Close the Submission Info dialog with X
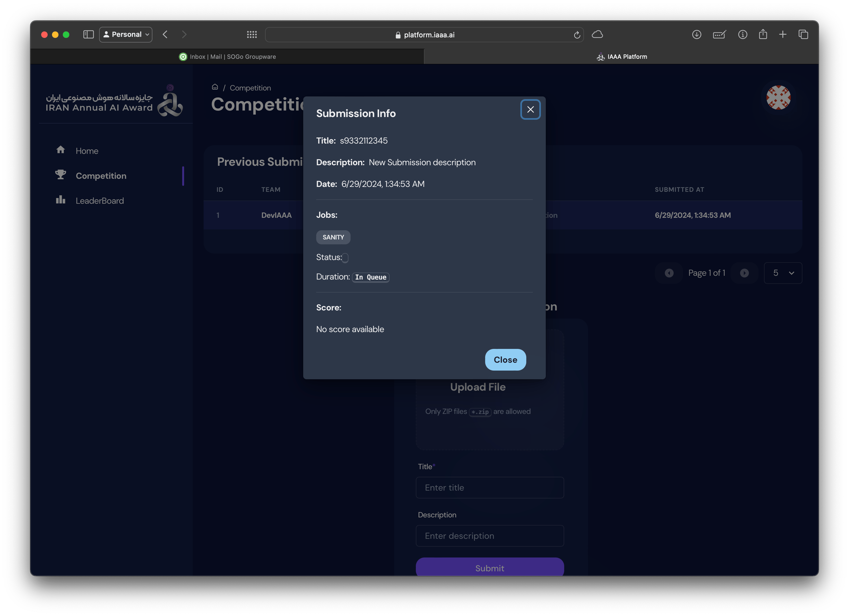Viewport: 849px width, 616px height. (x=530, y=109)
